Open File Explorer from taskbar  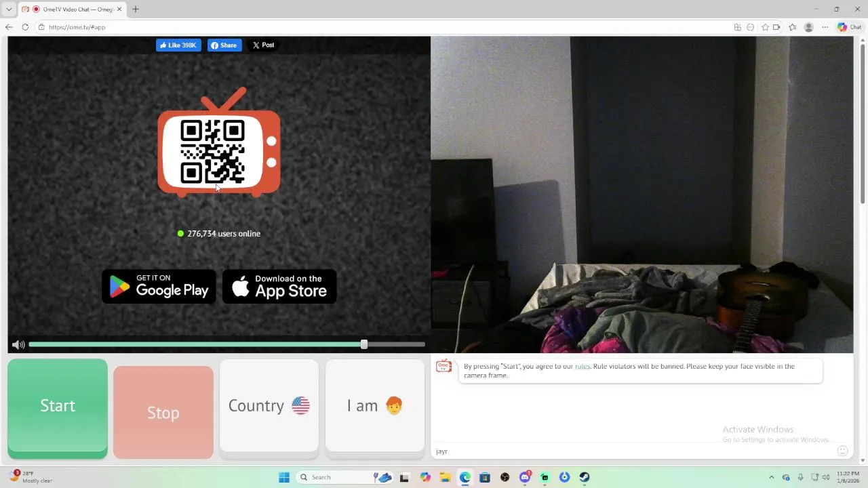[445, 477]
